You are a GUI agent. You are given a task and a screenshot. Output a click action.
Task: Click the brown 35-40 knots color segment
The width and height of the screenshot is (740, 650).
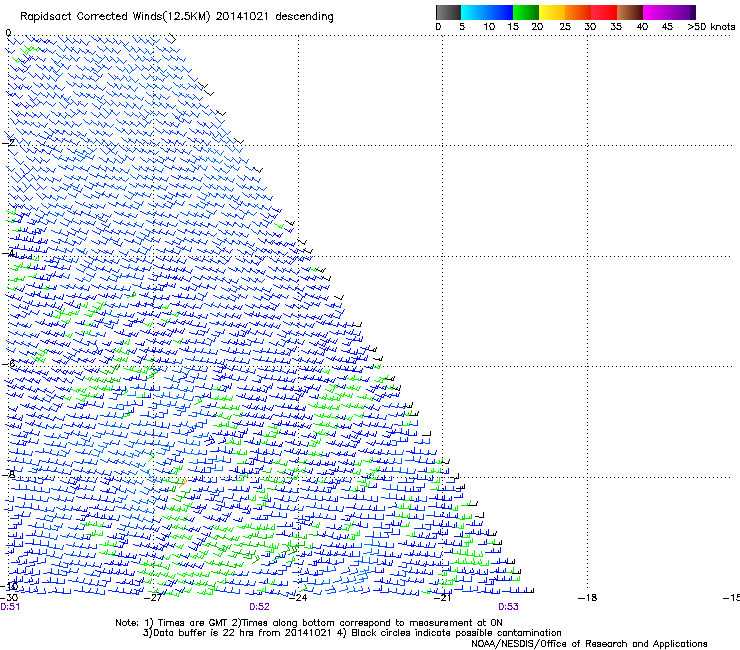[630, 12]
